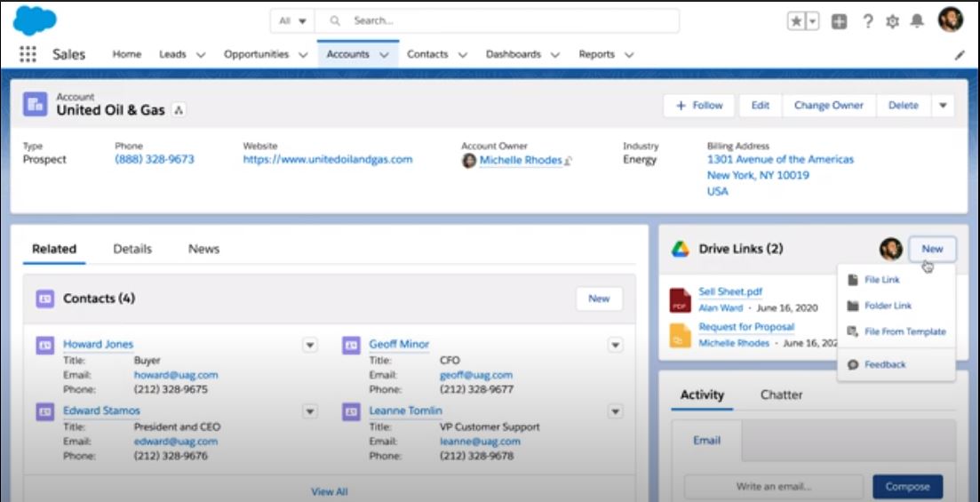Click the phone number (888) 328-9673

click(155, 159)
